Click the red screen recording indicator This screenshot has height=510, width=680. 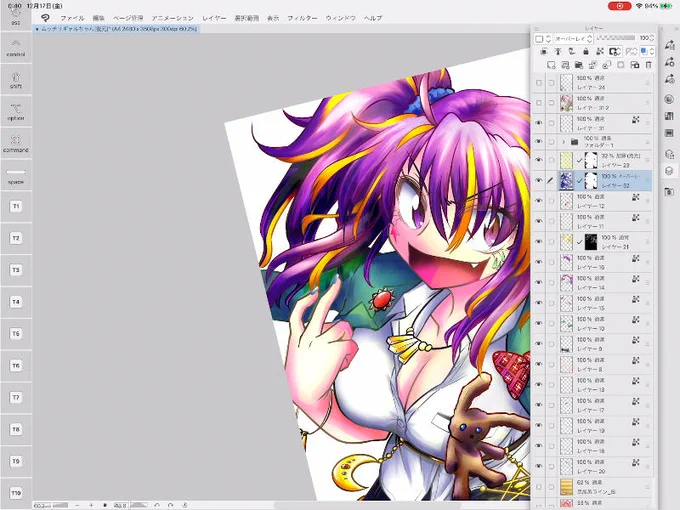[619, 6]
